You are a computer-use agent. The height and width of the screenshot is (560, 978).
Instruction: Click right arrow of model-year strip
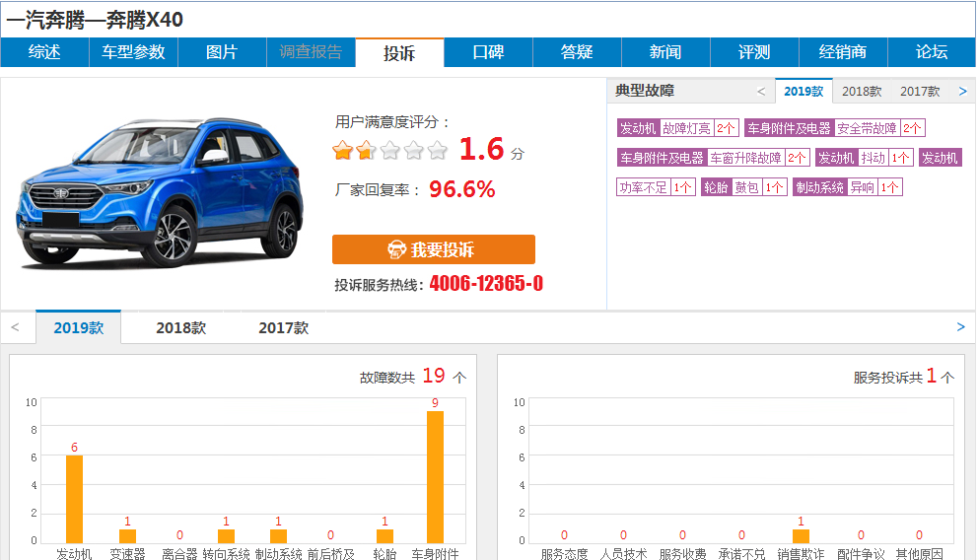click(x=960, y=327)
